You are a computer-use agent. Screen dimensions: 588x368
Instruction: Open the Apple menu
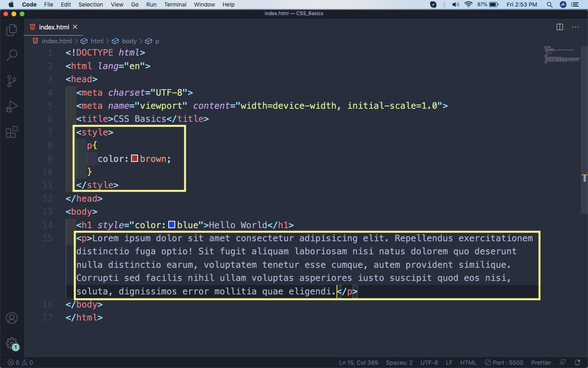pos(11,4)
